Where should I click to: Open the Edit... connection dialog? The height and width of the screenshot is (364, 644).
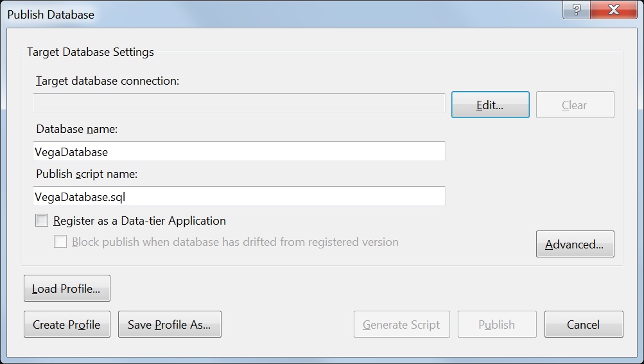click(x=490, y=105)
